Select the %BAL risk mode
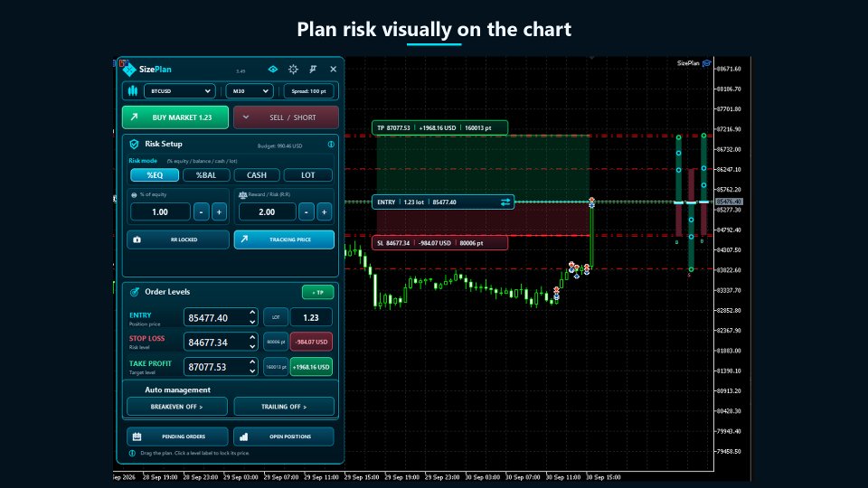The width and height of the screenshot is (868, 488). point(206,174)
